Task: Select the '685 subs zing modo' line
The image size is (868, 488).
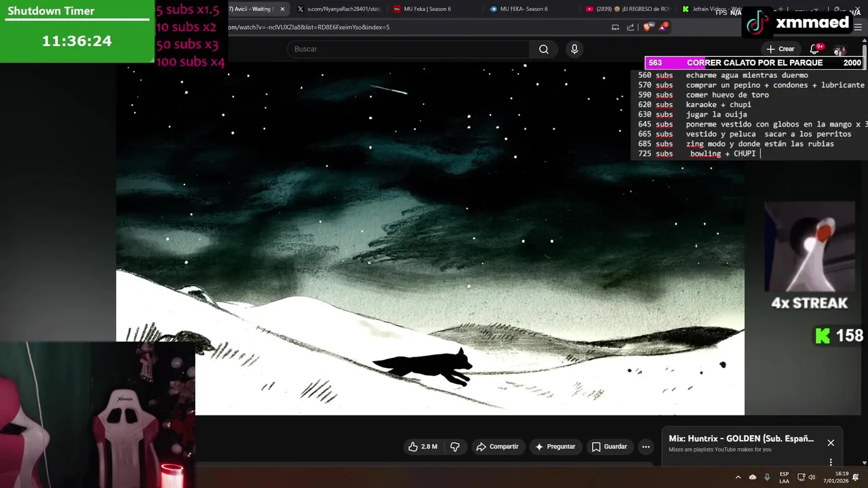Action: tap(736, 144)
